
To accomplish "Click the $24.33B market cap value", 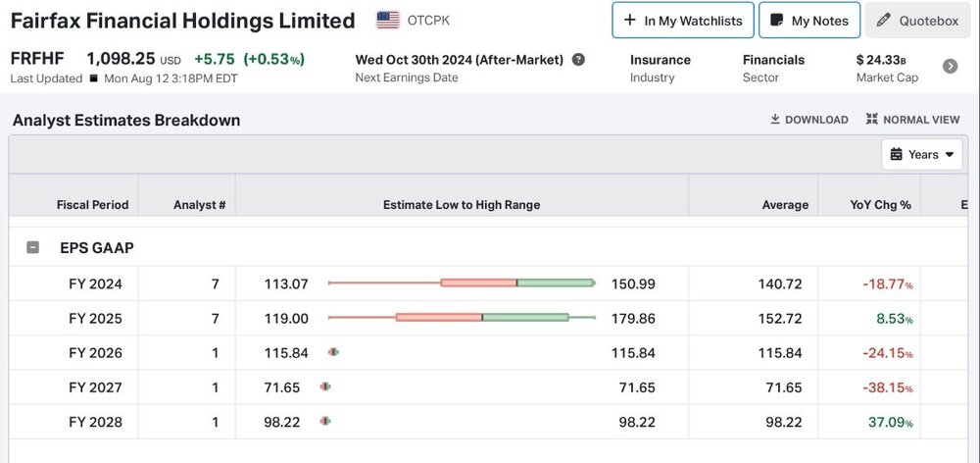I will pos(881,60).
